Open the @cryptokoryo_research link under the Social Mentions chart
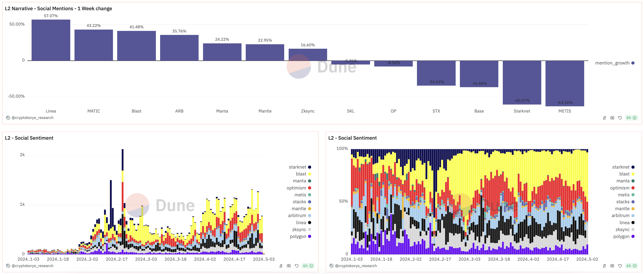 pos(32,118)
